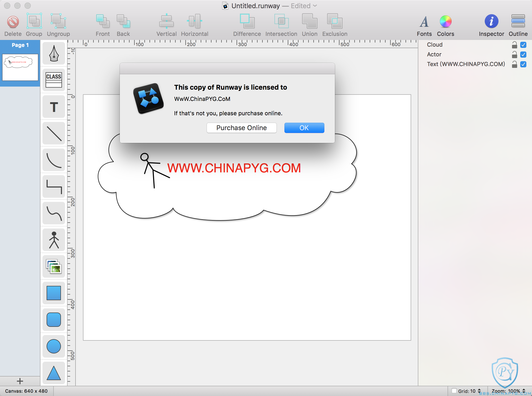Apply the Exclusion shape operation
This screenshot has width=532, height=396.
coord(335,21)
